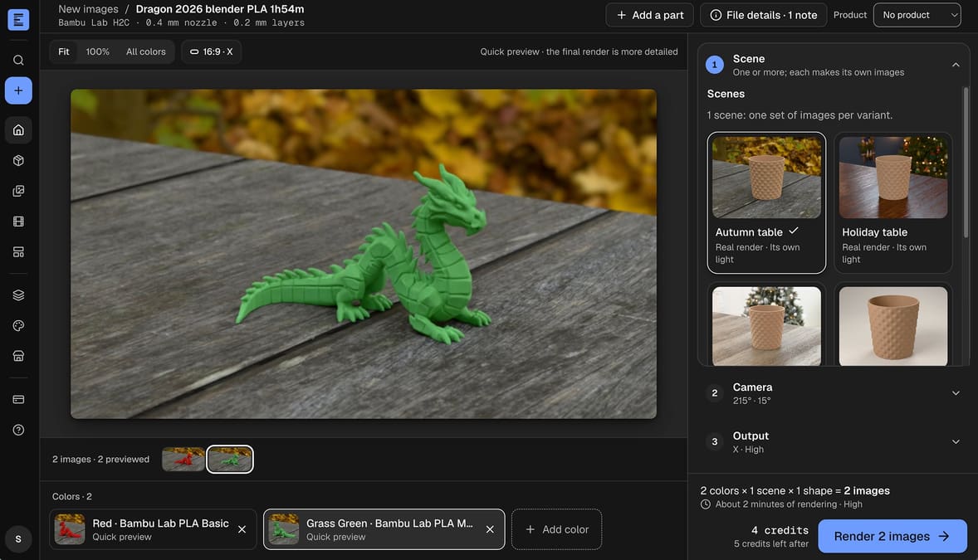Viewport: 978px width, 560px height.
Task: Open the color palette icon in the sidebar
Action: [x=18, y=325]
